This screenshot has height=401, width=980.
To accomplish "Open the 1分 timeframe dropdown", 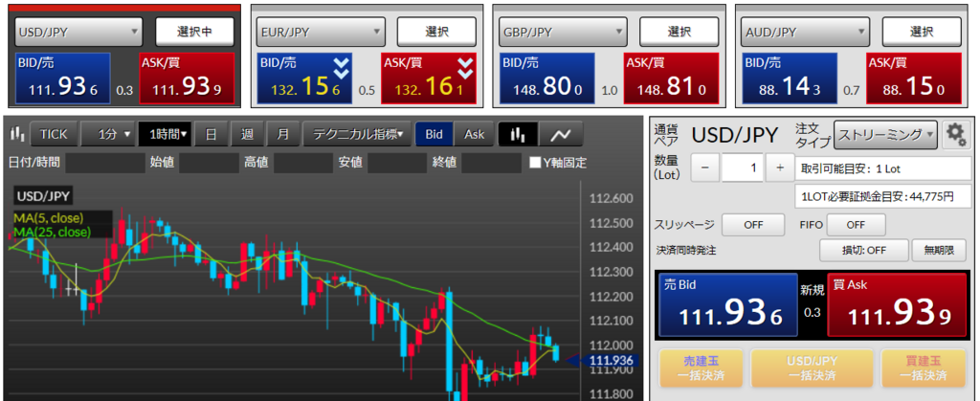I will [108, 134].
